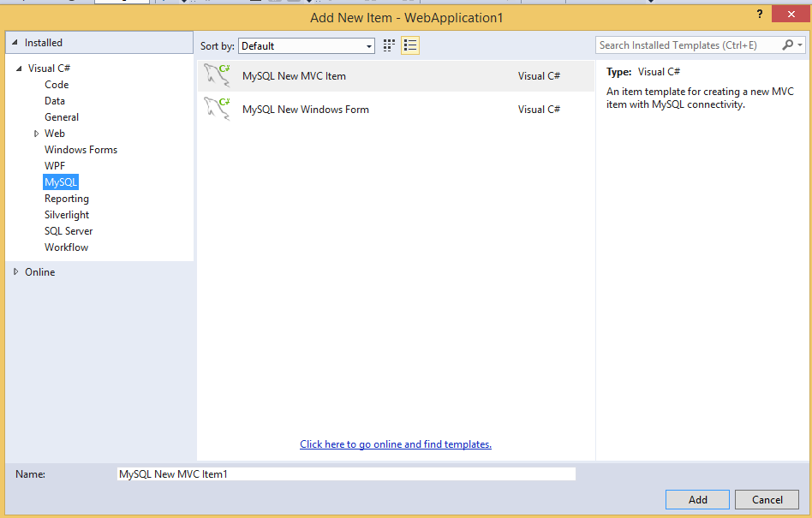Select the SQL Server category
Image resolution: width=812 pixels, height=518 pixels.
[x=69, y=231]
